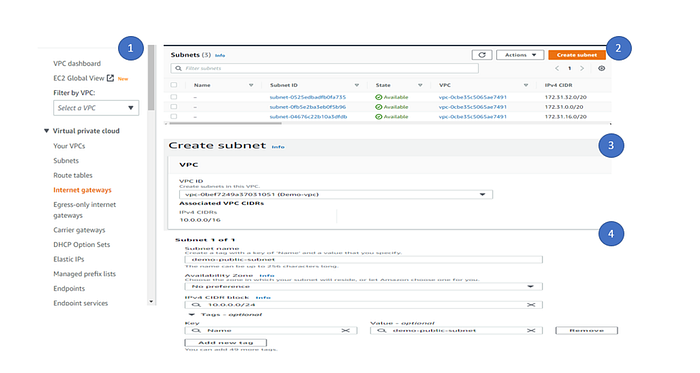This screenshot has width=700, height=373.
Task: Open Route tables in sidebar
Action: pos(73,175)
